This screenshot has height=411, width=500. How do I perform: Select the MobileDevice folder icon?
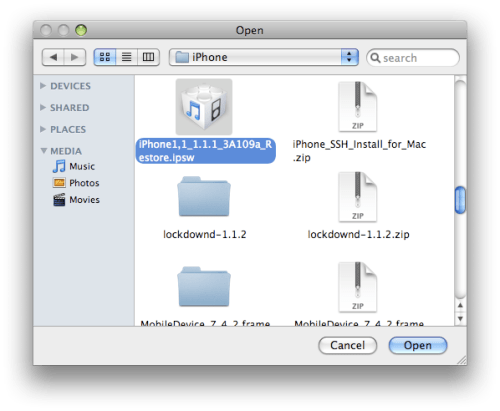[x=204, y=286]
